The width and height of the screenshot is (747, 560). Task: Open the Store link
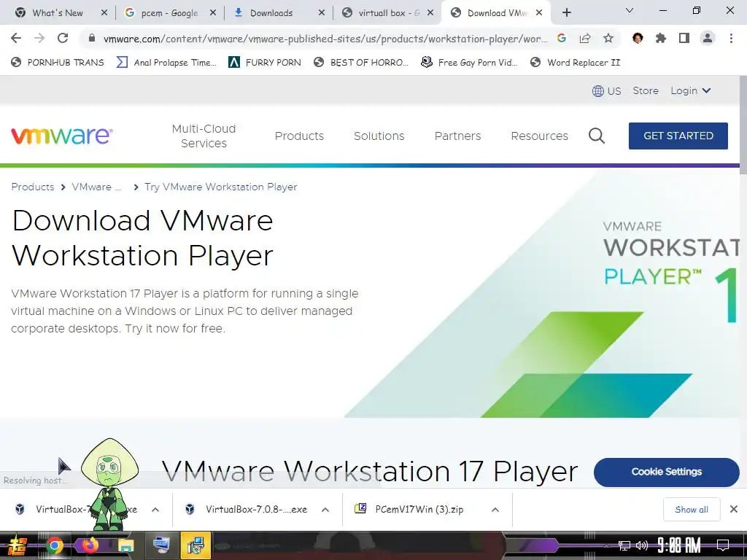click(x=646, y=91)
